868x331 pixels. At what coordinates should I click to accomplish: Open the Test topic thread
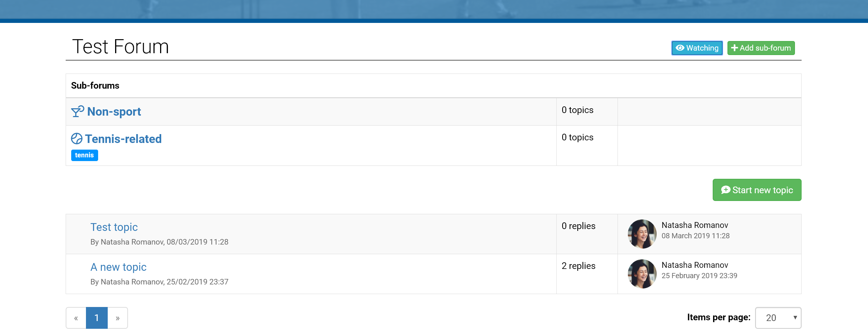point(114,227)
